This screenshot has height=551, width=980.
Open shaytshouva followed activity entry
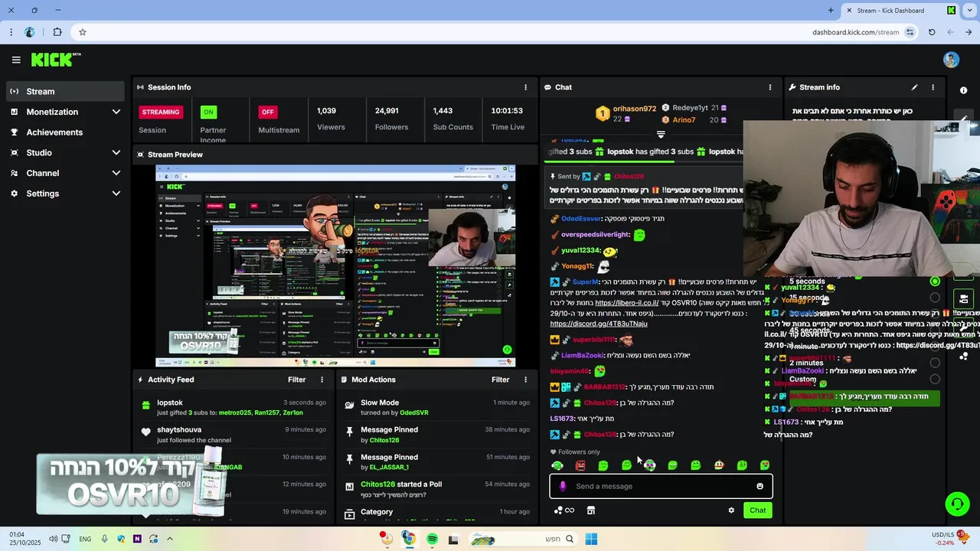point(234,435)
